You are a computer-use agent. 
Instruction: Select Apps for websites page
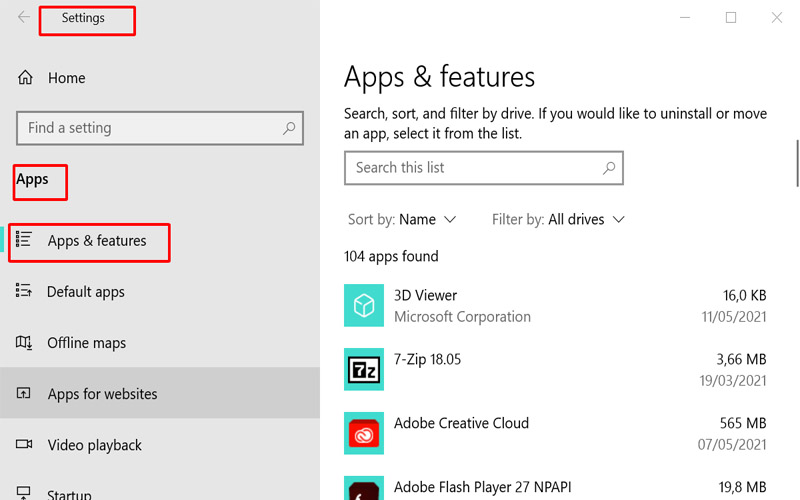102,394
